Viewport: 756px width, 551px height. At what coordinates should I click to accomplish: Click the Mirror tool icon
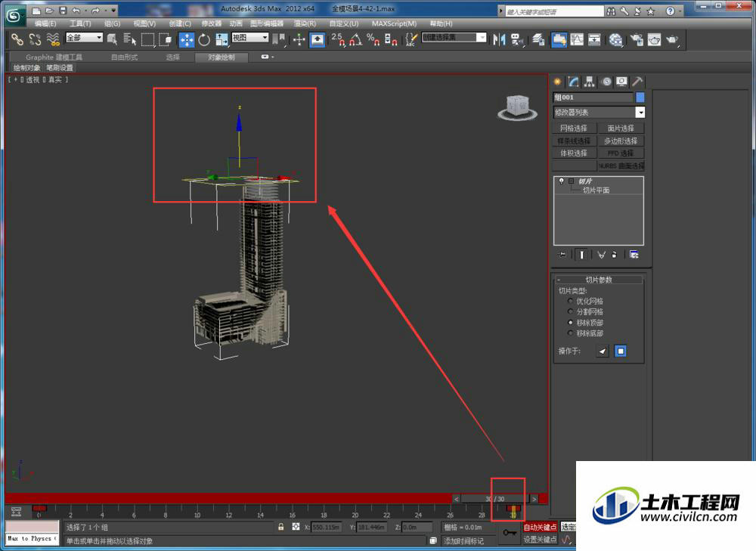coord(499,39)
